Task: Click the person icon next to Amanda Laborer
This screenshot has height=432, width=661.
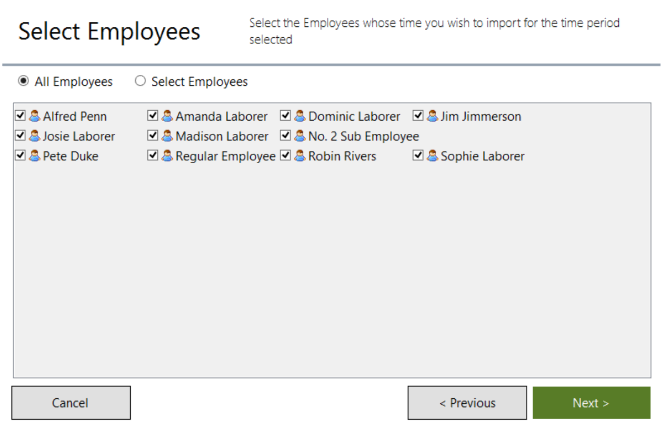Action: pos(167,116)
